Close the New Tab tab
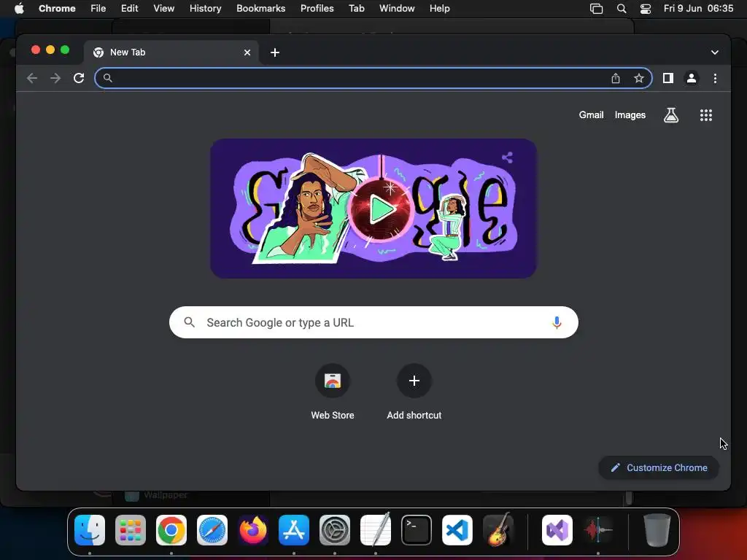Viewport: 747px width, 560px height. pyautogui.click(x=247, y=52)
